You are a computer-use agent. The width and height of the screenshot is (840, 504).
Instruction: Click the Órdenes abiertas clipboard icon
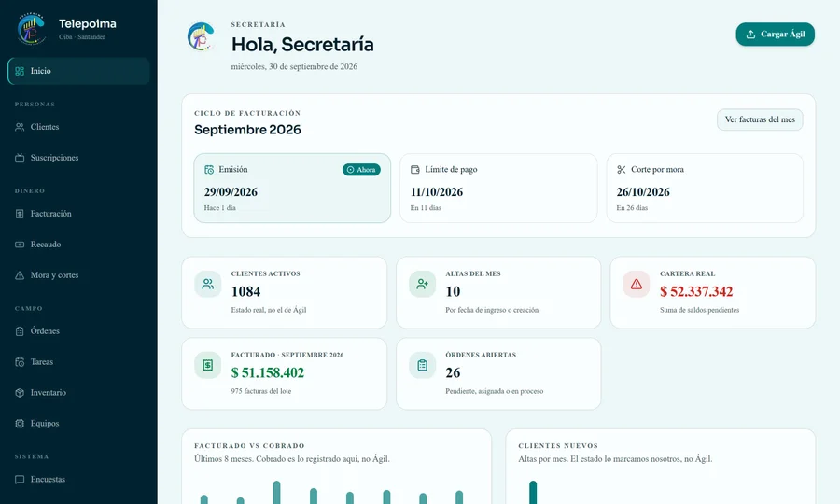coord(422,365)
